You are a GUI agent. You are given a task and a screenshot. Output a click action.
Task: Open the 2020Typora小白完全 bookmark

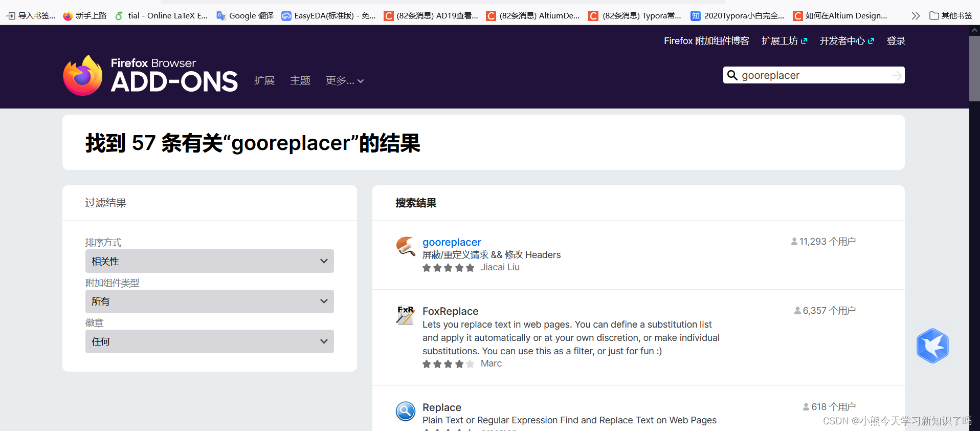pos(738,16)
